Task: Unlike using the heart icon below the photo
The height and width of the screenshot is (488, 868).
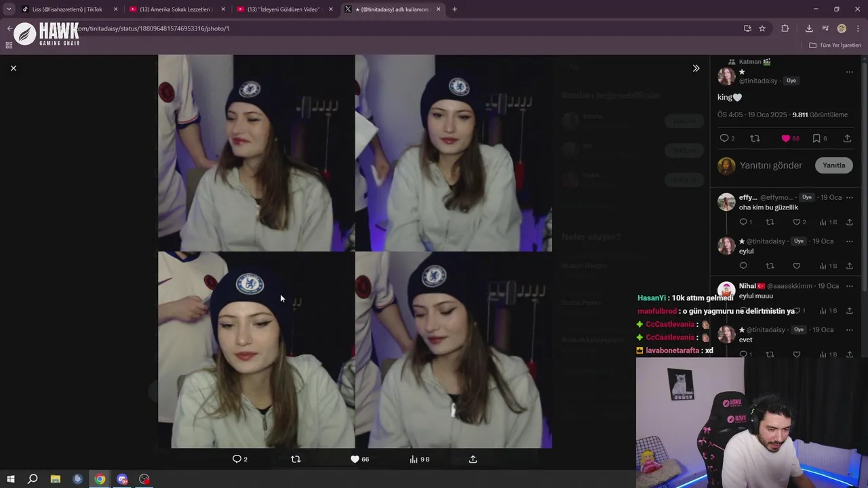Action: click(355, 459)
